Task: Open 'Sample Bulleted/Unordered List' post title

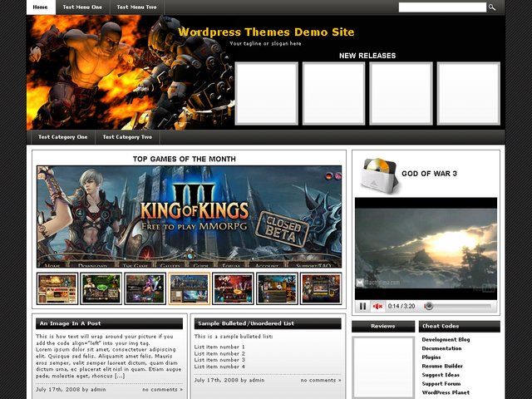Action: click(x=246, y=323)
